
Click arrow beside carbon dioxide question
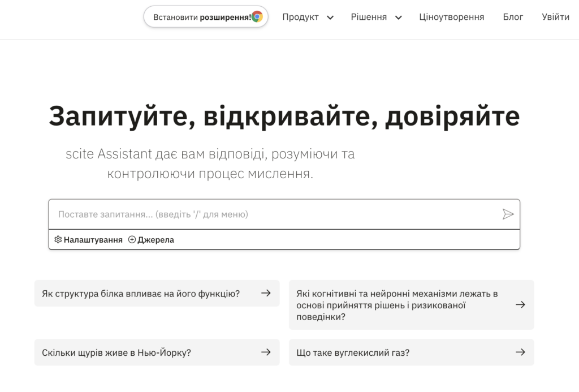(520, 352)
